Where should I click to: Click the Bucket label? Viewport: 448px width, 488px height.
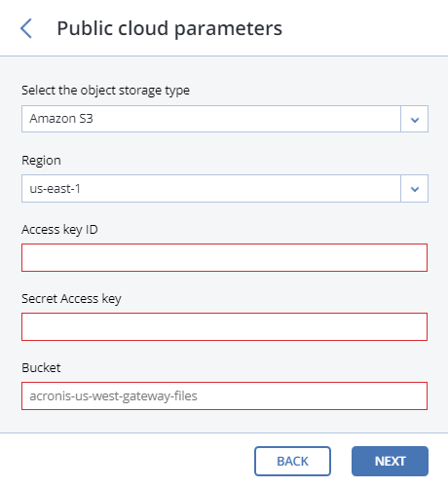click(x=41, y=368)
